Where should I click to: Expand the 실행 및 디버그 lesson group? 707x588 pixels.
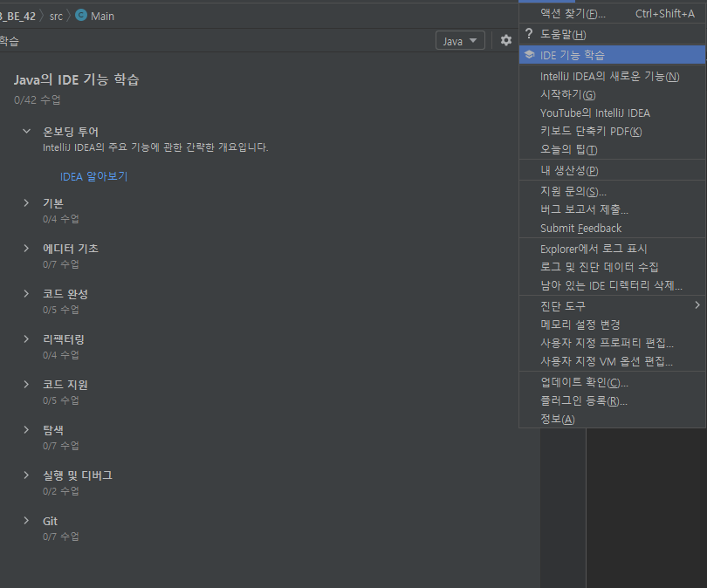pos(26,475)
